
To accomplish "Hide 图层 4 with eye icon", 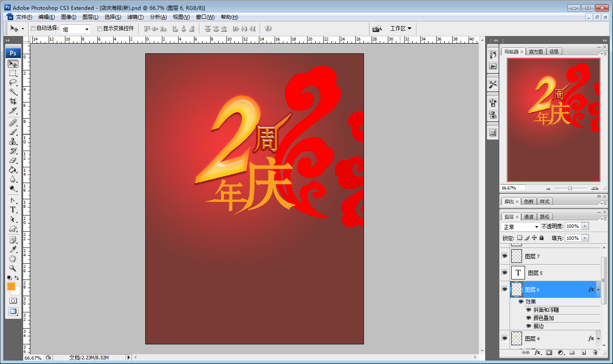I will (504, 338).
